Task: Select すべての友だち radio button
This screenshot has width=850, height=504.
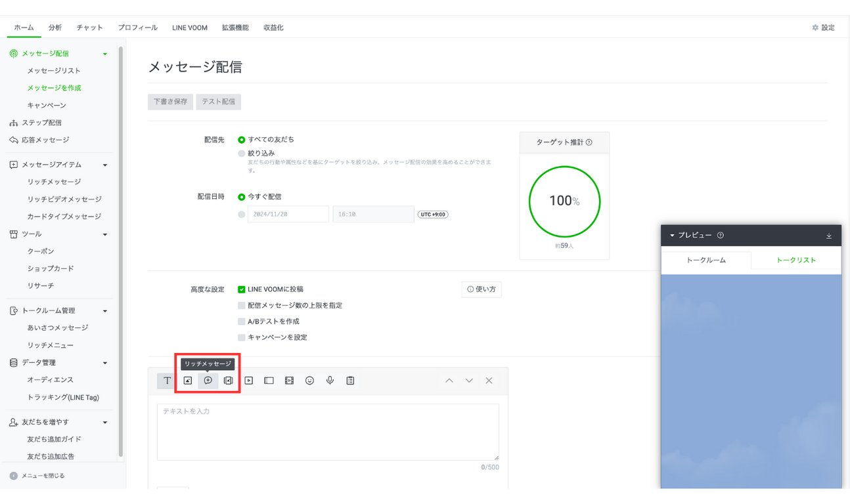Action: click(x=242, y=140)
